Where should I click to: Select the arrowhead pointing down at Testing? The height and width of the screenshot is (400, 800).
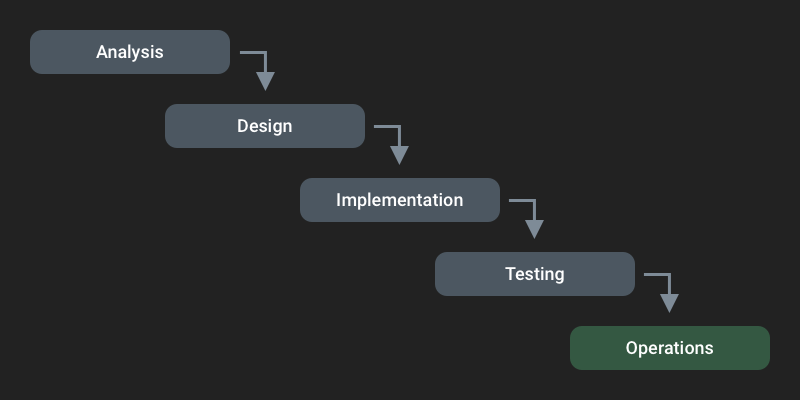535,229
